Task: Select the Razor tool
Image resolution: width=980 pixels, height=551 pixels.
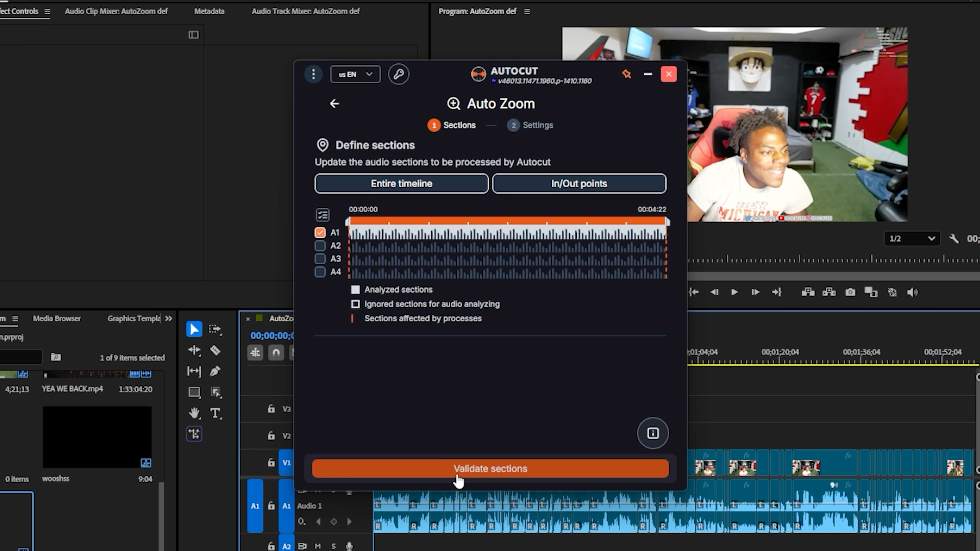Action: (x=215, y=350)
